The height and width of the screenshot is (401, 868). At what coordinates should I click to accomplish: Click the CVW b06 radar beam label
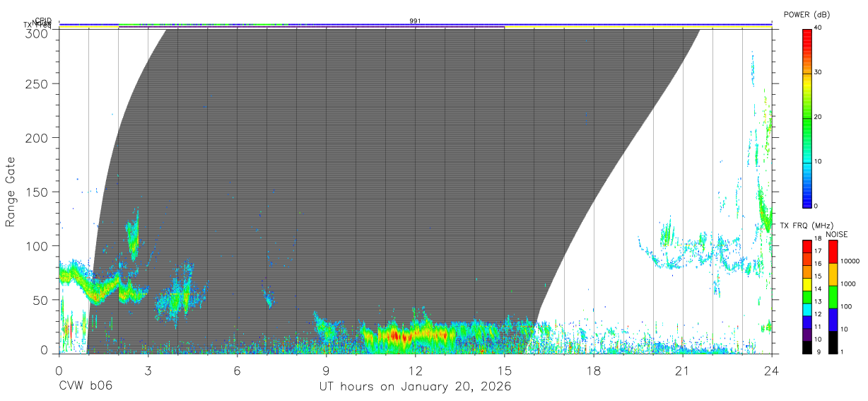(86, 387)
